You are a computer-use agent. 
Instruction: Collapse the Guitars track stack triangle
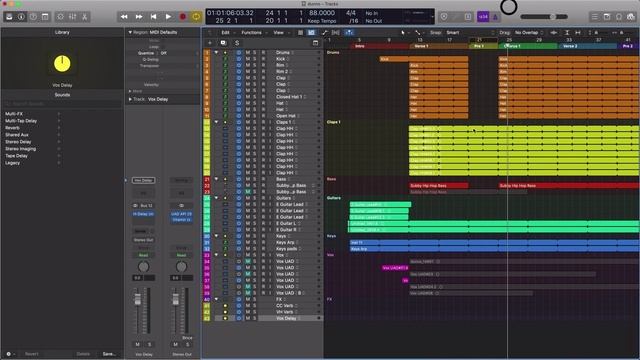click(x=217, y=198)
